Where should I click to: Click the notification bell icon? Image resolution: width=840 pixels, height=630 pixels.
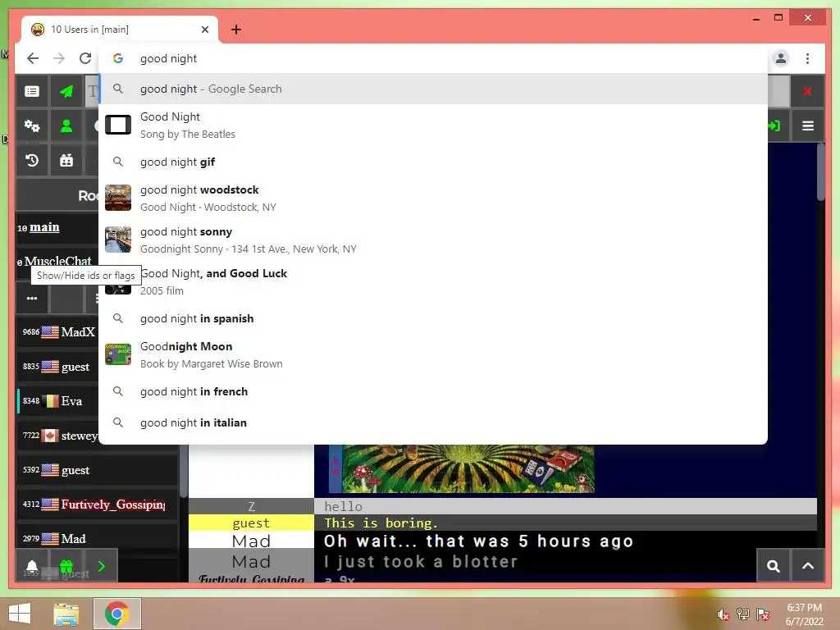32,566
